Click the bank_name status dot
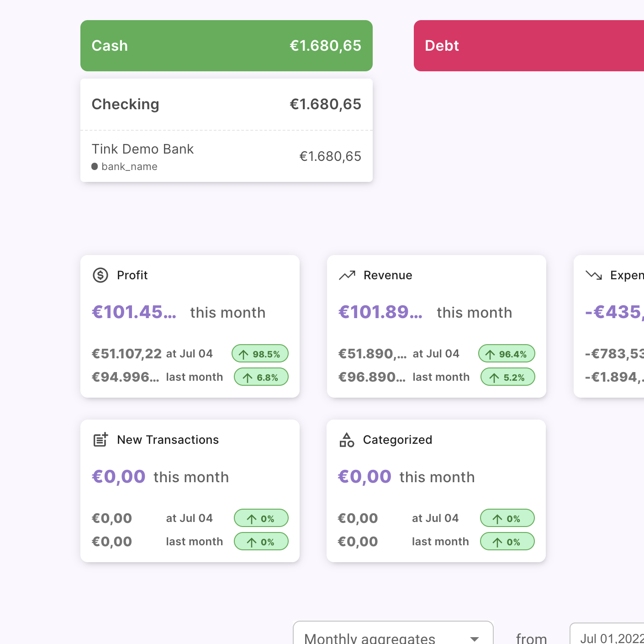The image size is (644, 644). click(95, 166)
